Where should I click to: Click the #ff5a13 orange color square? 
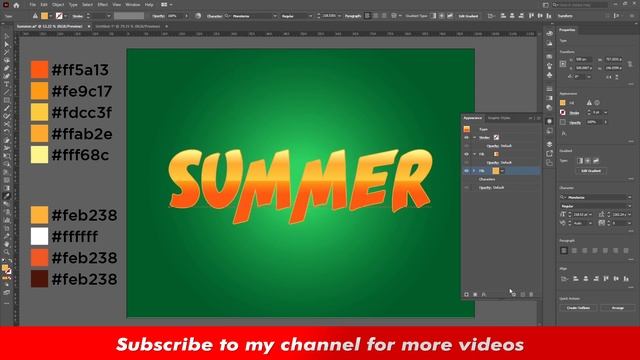tap(39, 69)
